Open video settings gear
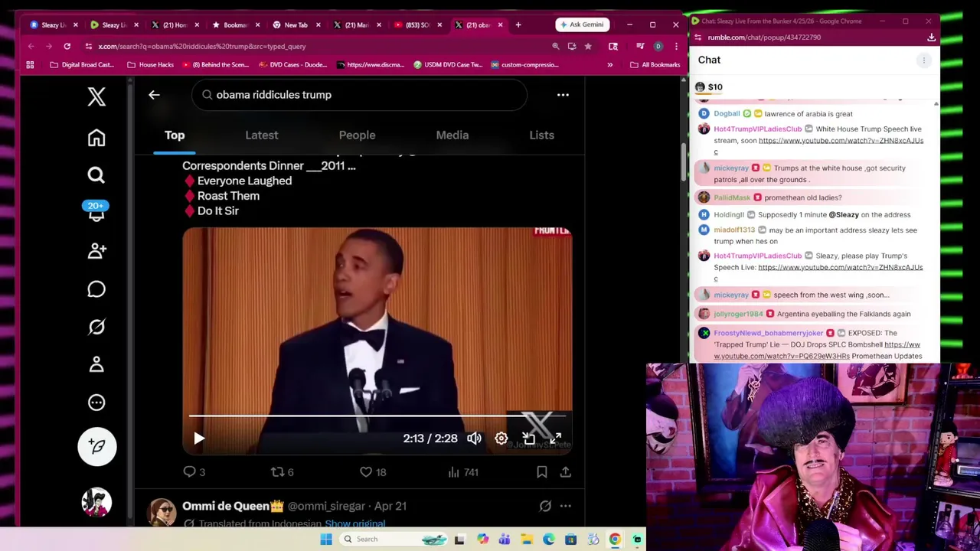 [501, 439]
